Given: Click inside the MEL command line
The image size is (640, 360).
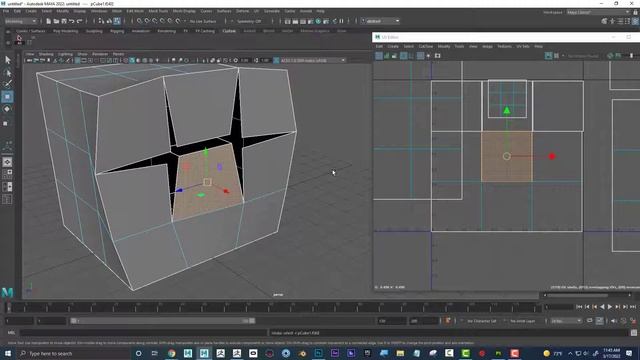Looking at the screenshot, I should pos(143,333).
